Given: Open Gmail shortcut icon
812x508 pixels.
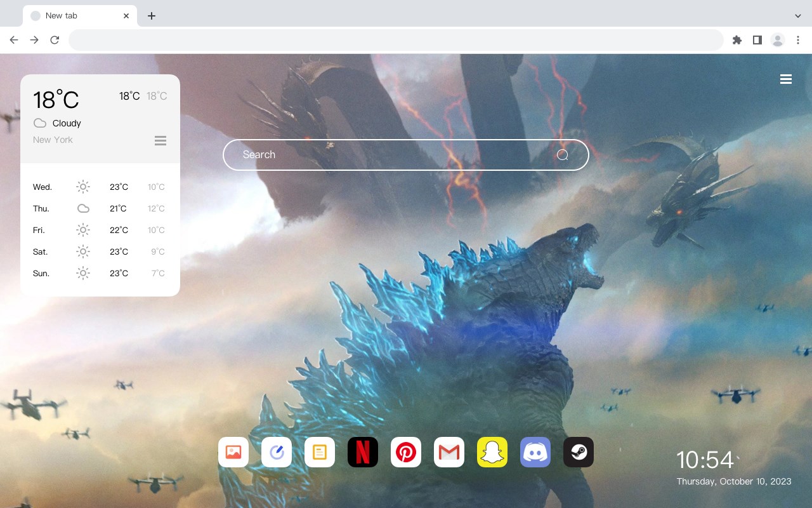Looking at the screenshot, I should point(449,452).
